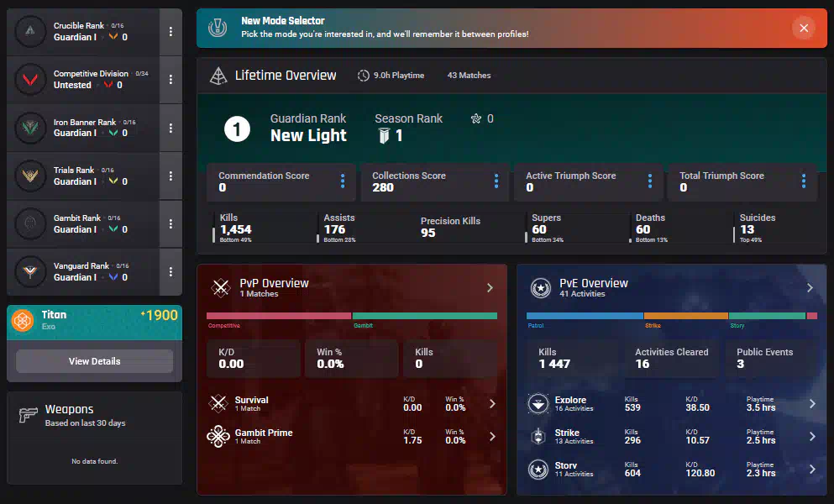Viewport: 834px width, 504px height.
Task: Click the Survival mode crossed swords icon
Action: click(x=218, y=403)
